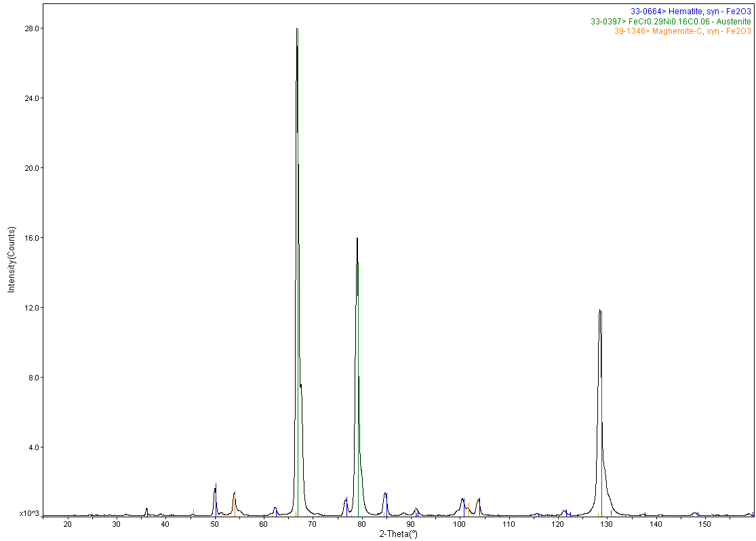Click the 130 tick label on 2-Theta axis
The height and width of the screenshot is (541, 756).
pyautogui.click(x=607, y=524)
